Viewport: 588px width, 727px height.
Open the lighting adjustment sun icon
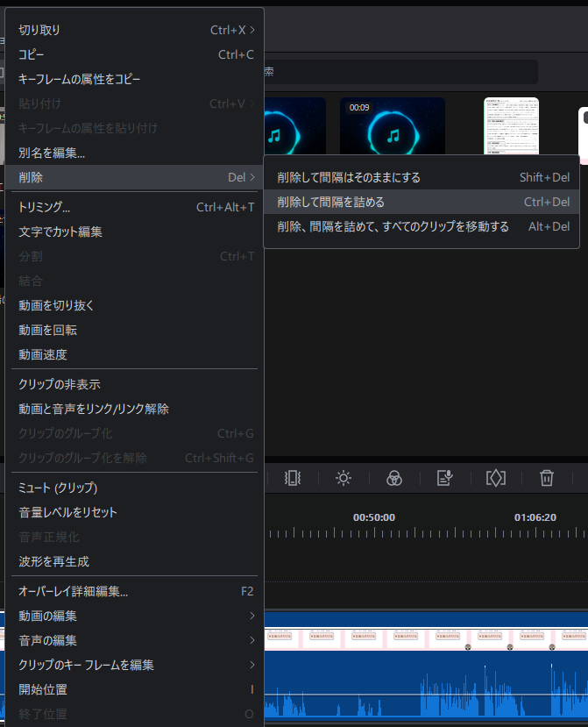click(x=344, y=478)
